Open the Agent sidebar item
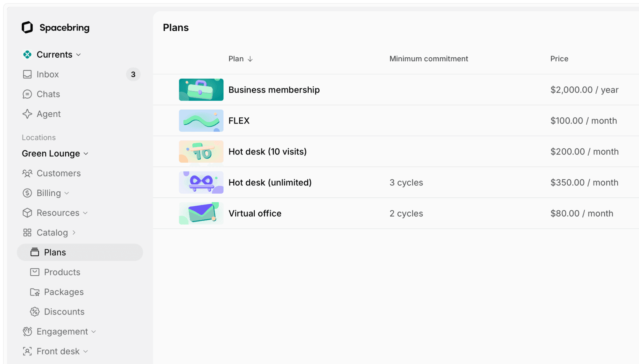The width and height of the screenshot is (639, 364). click(x=80, y=114)
